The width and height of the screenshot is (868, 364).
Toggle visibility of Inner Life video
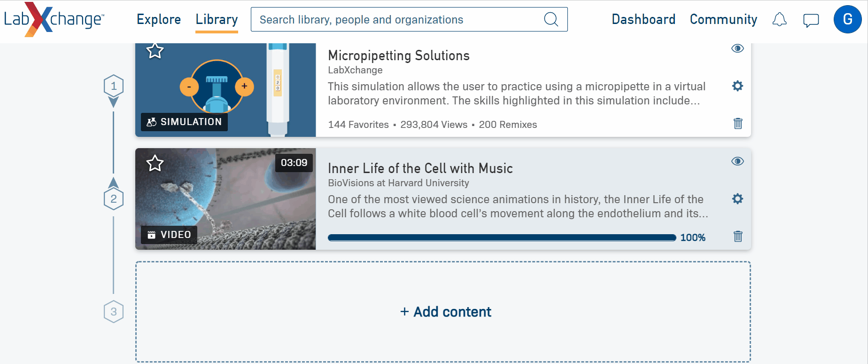pyautogui.click(x=737, y=161)
